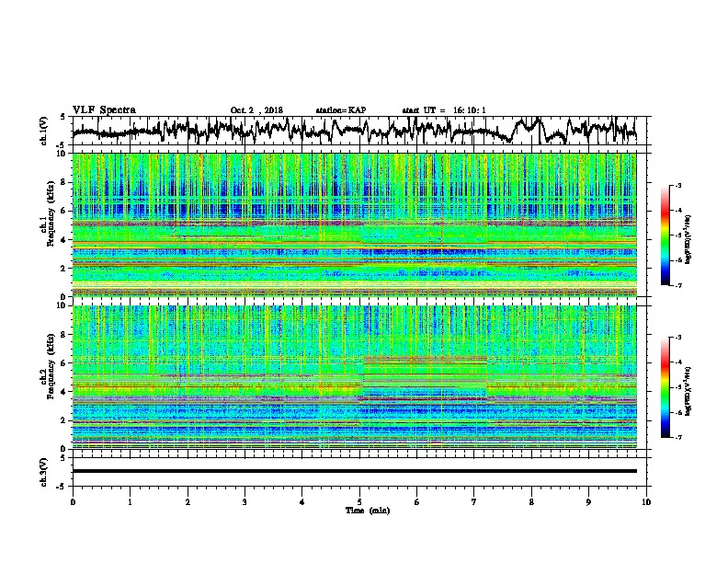The width and height of the screenshot is (728, 563).
Task: Click the date label 'Oct. 2, 2018'
Action: point(256,110)
